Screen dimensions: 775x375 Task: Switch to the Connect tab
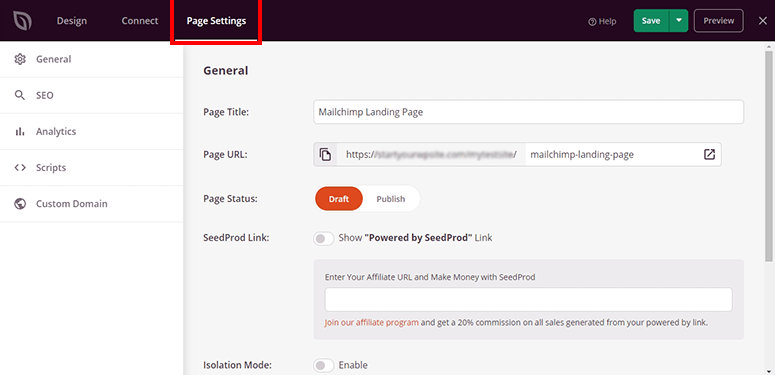[x=140, y=21]
